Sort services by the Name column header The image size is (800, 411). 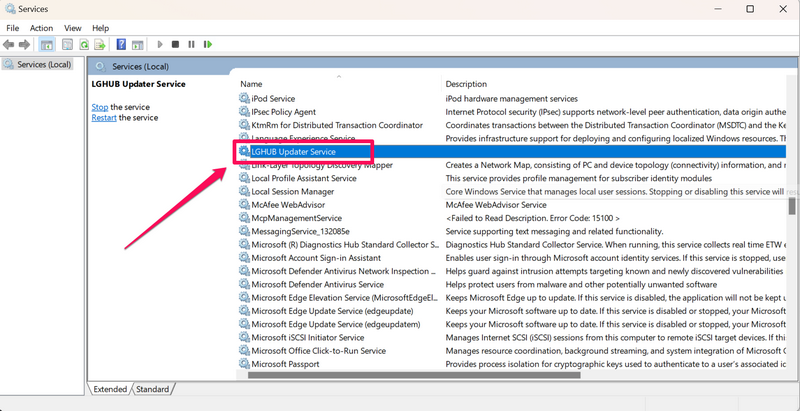(251, 84)
